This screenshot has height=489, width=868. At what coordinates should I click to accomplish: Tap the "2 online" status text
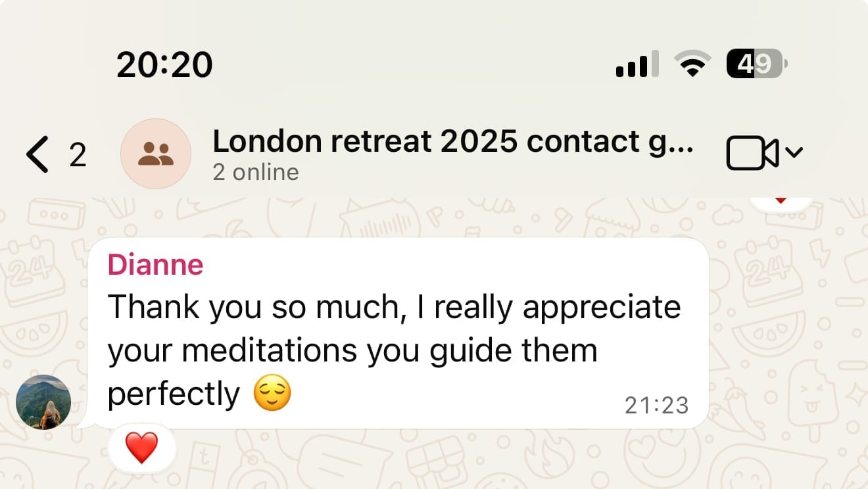[x=256, y=172]
